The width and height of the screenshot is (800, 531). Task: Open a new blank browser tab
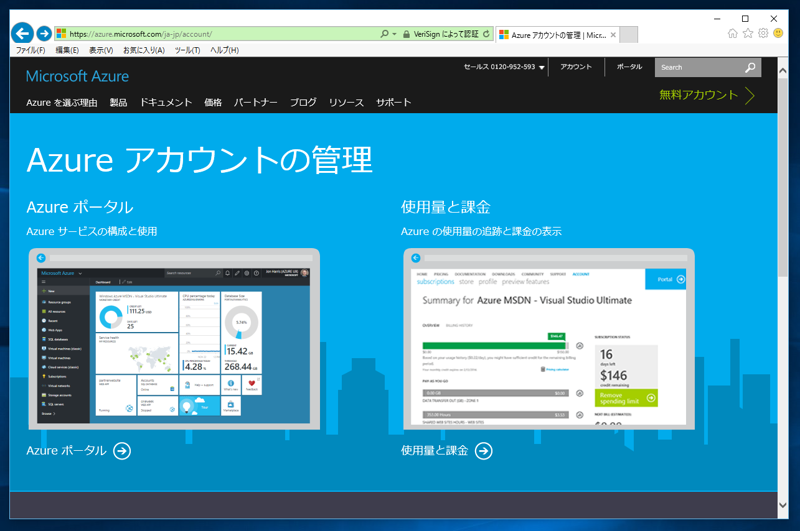click(x=629, y=35)
